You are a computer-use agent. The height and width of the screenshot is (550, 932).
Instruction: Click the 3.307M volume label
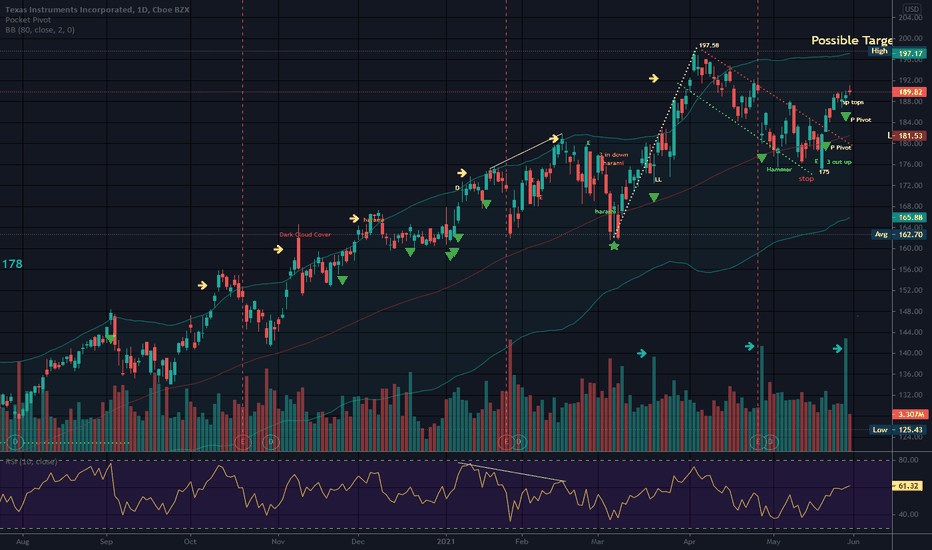tap(910, 414)
